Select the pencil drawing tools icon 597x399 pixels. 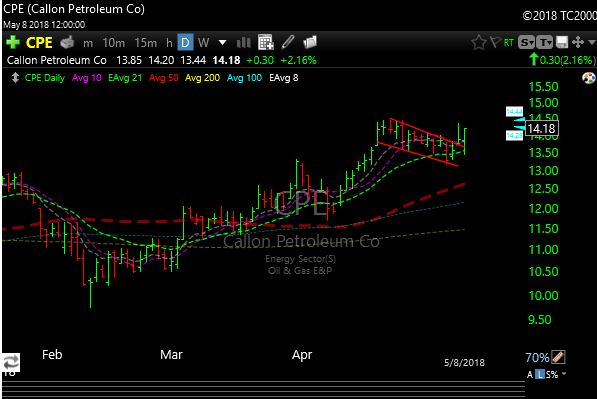pyautogui.click(x=288, y=42)
